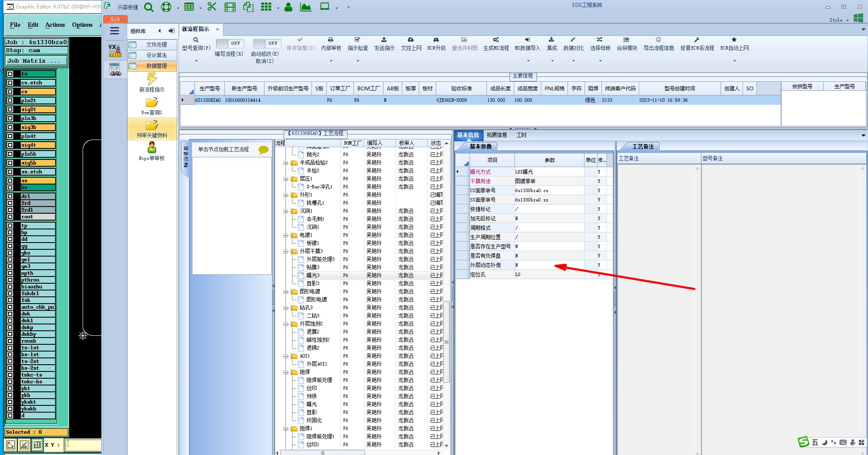The width and height of the screenshot is (868, 455).
Task: Click ECN升级 icon in ribbon
Action: tap(436, 39)
